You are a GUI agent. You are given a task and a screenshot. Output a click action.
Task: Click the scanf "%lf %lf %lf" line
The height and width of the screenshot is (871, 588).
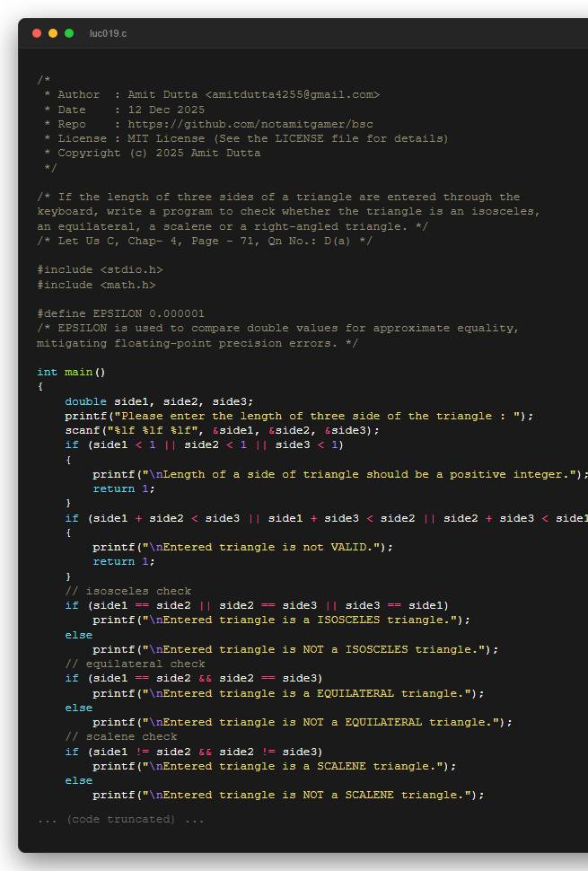click(222, 430)
